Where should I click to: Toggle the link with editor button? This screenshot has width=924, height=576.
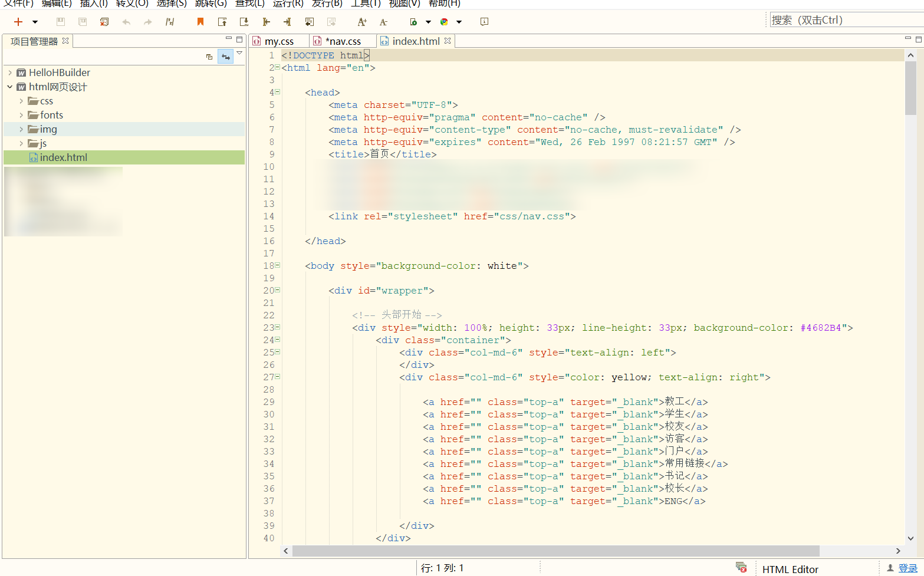pos(225,57)
